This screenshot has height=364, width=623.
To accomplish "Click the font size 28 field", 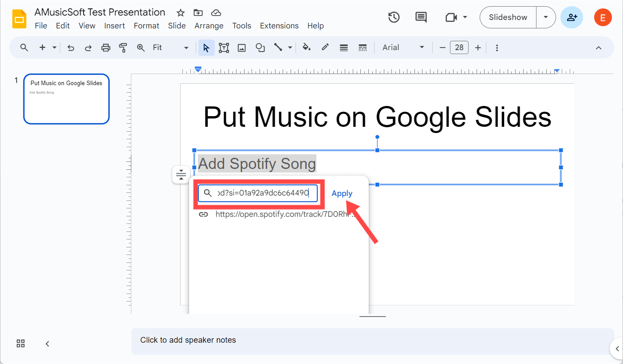I will (459, 47).
